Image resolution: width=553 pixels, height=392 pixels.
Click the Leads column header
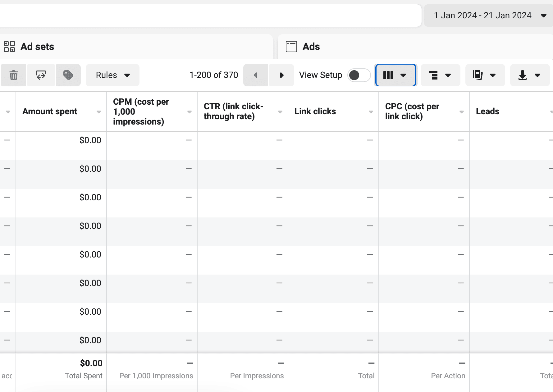[x=487, y=112]
